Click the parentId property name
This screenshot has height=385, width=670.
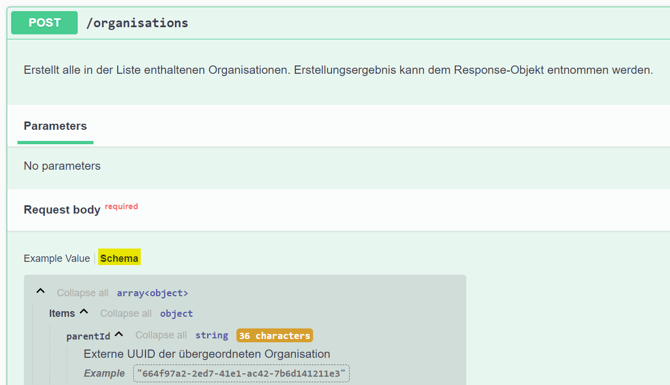point(88,336)
